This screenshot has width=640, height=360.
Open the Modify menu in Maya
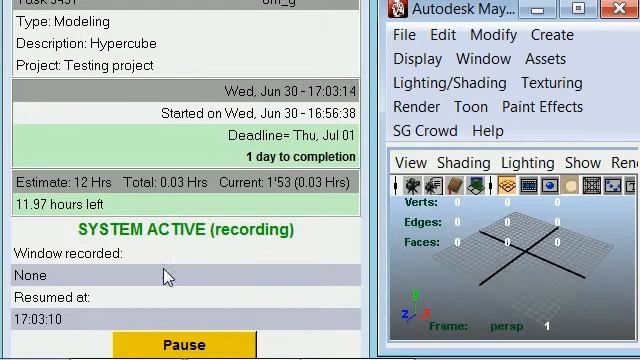pos(493,35)
